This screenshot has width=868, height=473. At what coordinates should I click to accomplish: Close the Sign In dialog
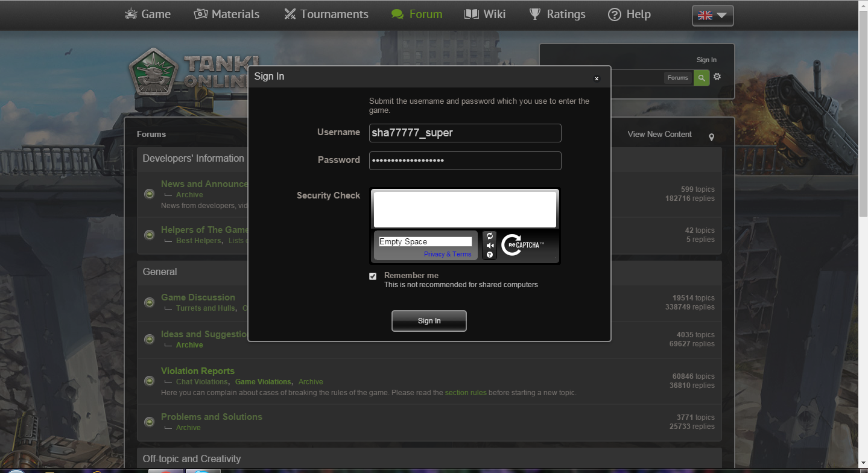(597, 78)
